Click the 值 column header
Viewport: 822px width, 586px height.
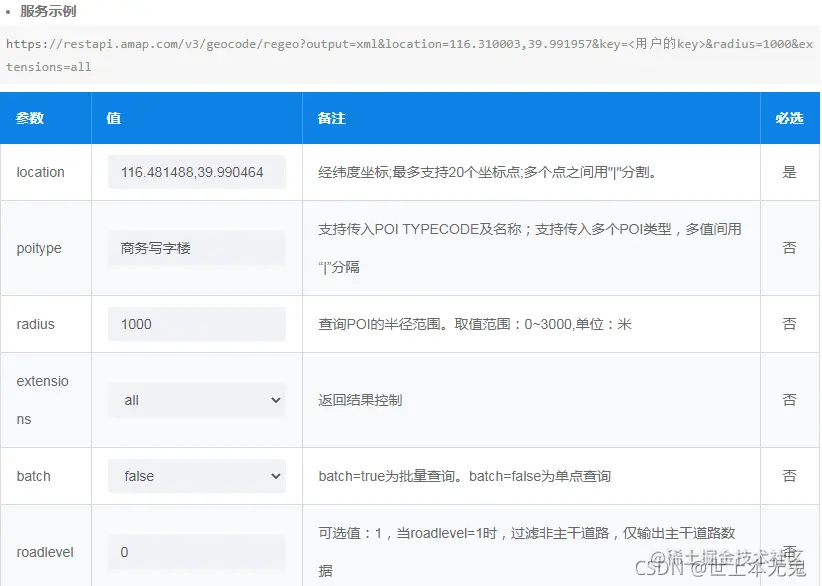(112, 118)
